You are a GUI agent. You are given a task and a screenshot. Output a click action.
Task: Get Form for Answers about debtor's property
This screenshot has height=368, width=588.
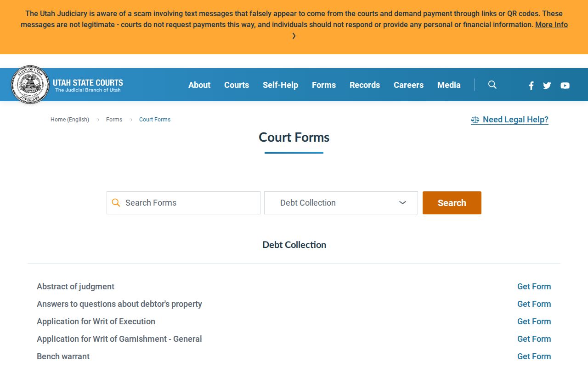click(534, 304)
